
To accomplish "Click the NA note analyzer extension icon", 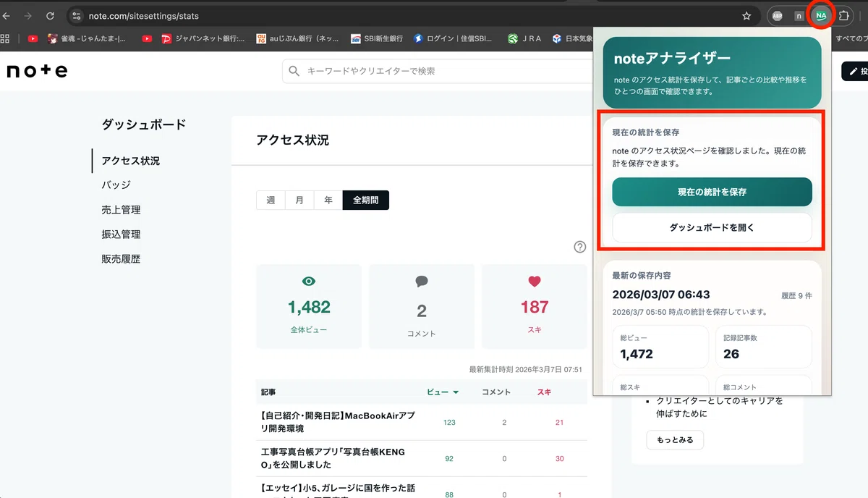I will (x=820, y=15).
